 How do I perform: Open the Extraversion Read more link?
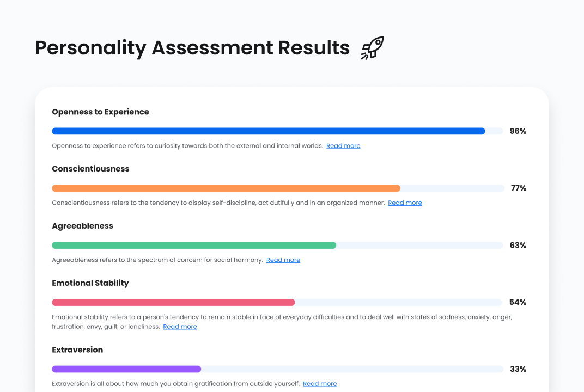coord(320,383)
